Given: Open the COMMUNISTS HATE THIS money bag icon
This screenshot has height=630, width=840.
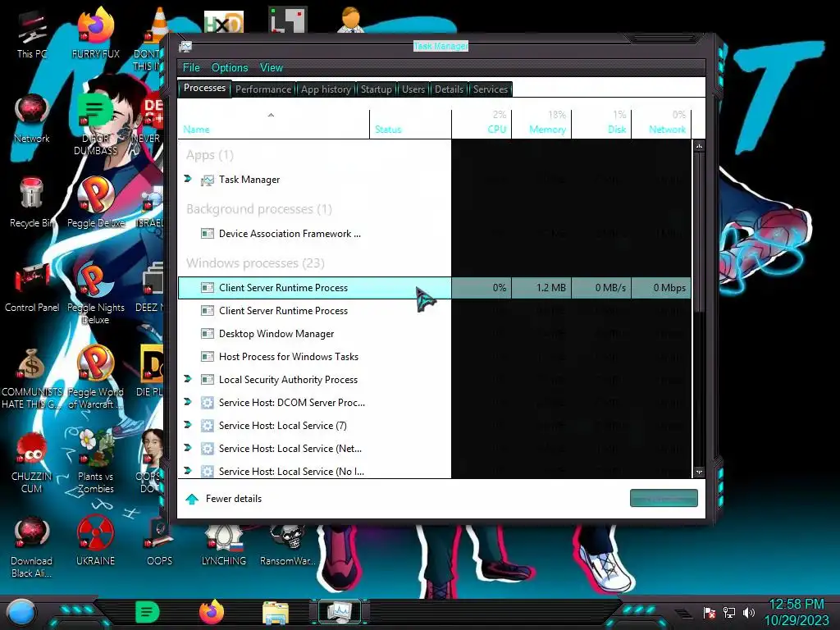Looking at the screenshot, I should tap(32, 377).
